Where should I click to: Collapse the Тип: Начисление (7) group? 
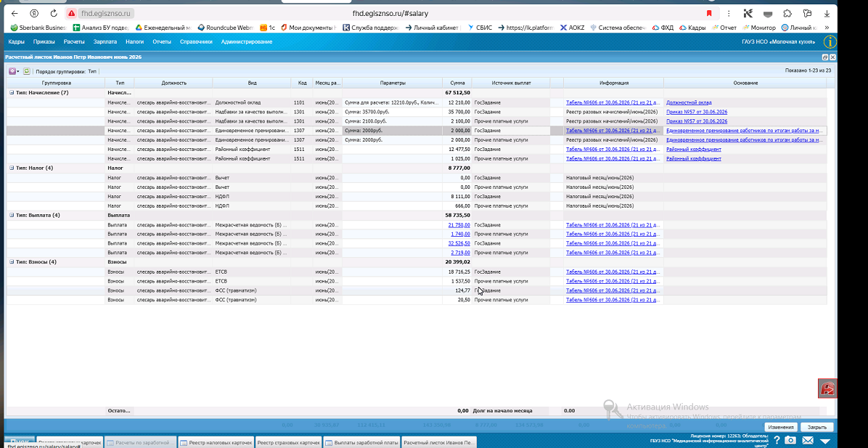click(12, 92)
